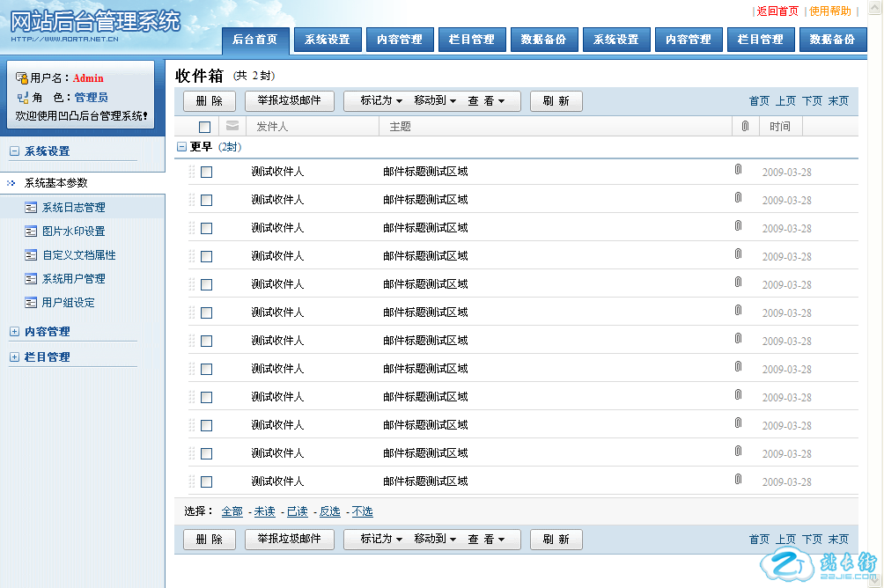Click the icon beside 图片水印设置
This screenshot has width=884, height=588.
click(x=31, y=232)
